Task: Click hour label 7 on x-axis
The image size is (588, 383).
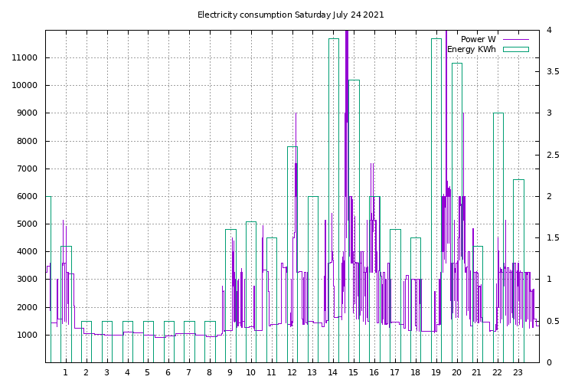Action: pyautogui.click(x=188, y=372)
